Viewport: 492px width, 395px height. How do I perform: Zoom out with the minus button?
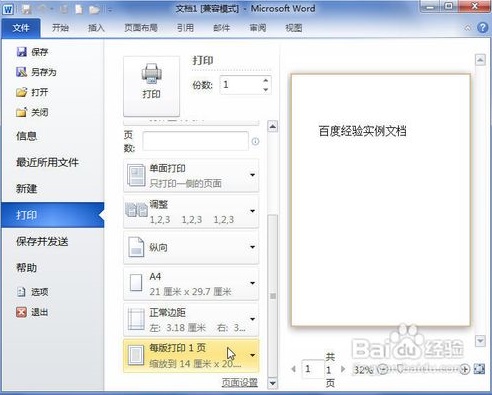coord(383,369)
